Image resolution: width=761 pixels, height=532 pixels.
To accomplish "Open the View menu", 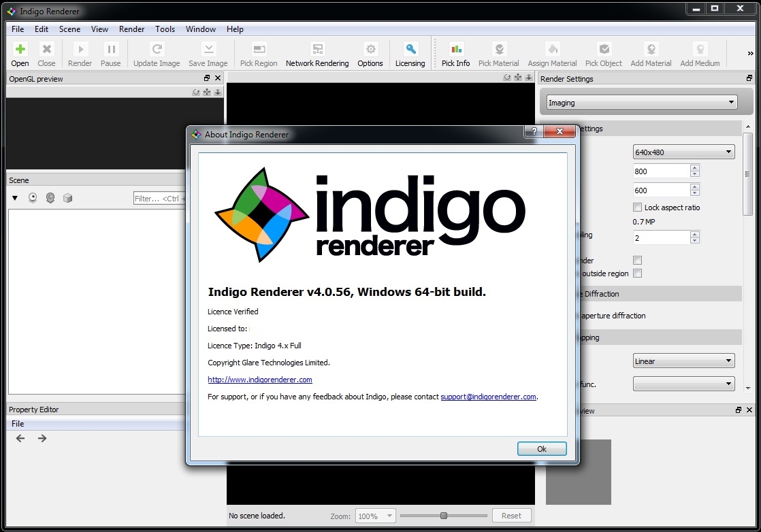I will click(99, 29).
